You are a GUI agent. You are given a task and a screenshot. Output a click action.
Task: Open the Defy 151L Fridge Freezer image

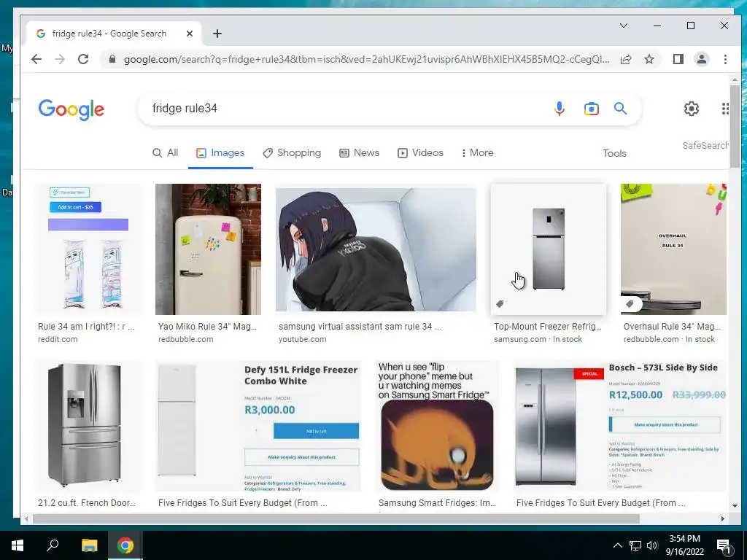[258, 425]
